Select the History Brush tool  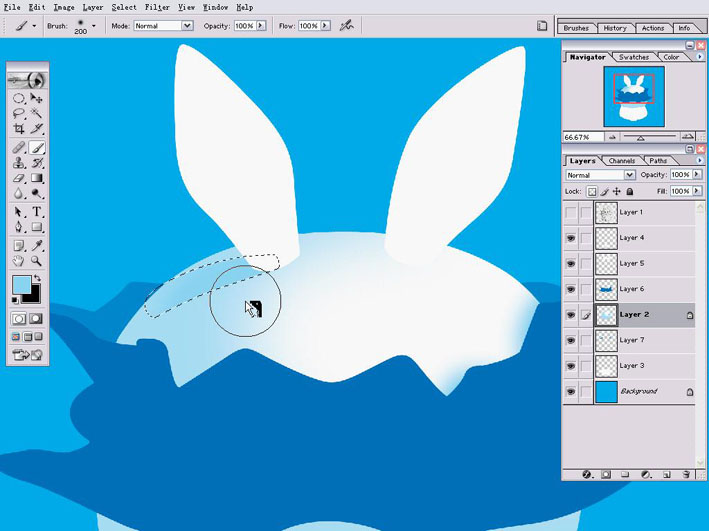[x=37, y=163]
